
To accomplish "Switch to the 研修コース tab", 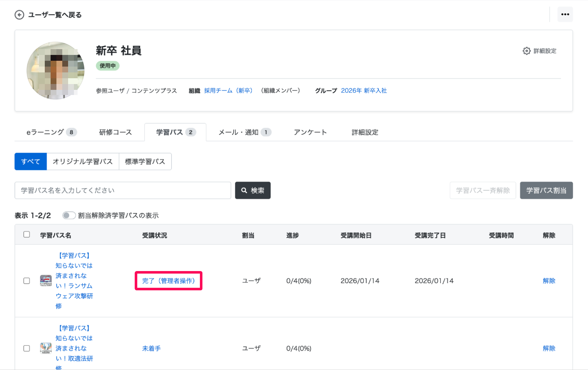I will [x=115, y=132].
